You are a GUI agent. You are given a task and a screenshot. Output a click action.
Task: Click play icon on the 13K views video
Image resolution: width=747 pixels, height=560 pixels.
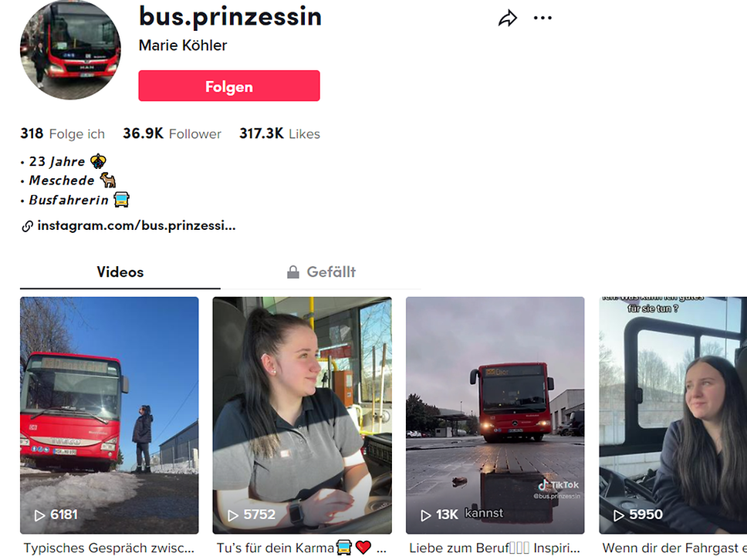425,515
